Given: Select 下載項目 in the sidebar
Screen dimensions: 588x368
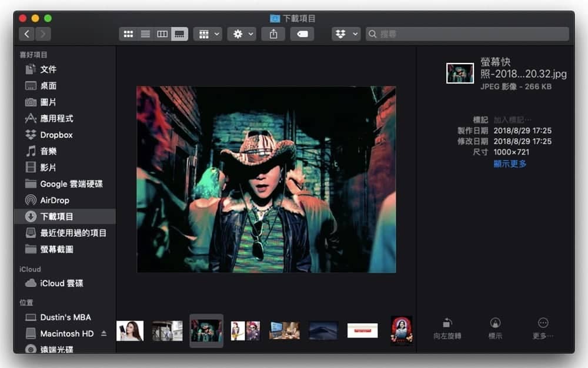Looking at the screenshot, I should 65,216.
